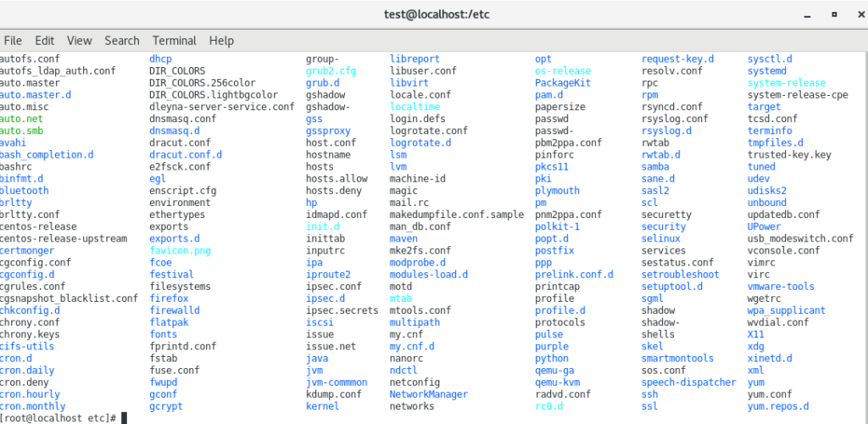Select centos-release-upstream file name

click(64, 238)
